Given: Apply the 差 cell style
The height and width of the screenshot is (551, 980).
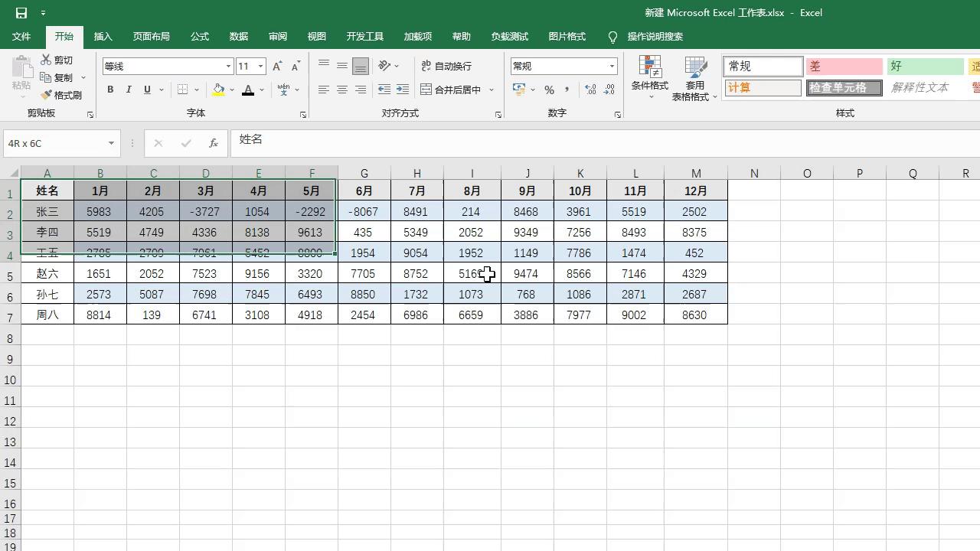Looking at the screenshot, I should click(x=844, y=66).
